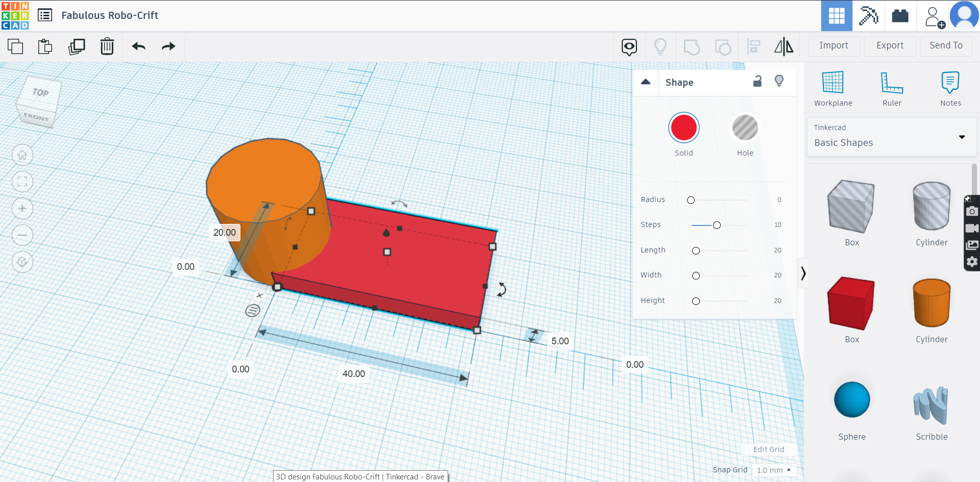Click the Duplicate and repeat icon
Image resolution: width=980 pixels, height=482 pixels.
pyautogui.click(x=77, y=46)
